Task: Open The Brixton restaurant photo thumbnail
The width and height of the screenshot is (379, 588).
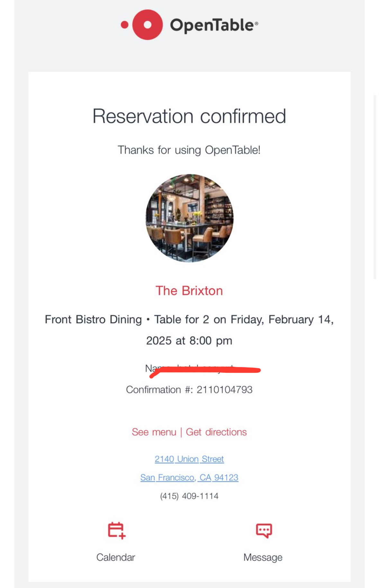Action: (189, 218)
